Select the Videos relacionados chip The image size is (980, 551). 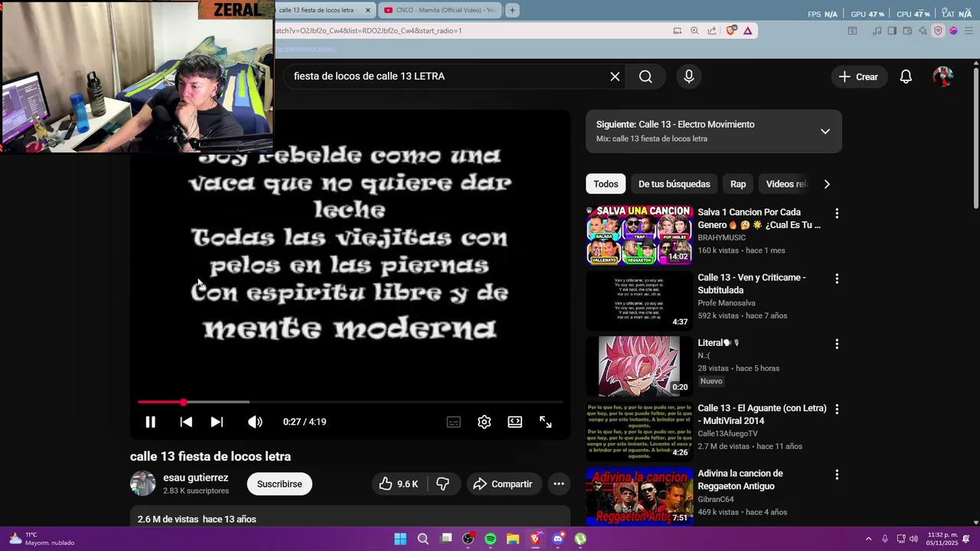tap(786, 184)
